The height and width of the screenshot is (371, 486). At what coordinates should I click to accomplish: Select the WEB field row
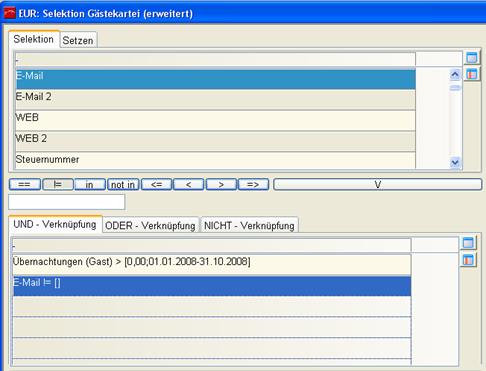[x=215, y=120]
